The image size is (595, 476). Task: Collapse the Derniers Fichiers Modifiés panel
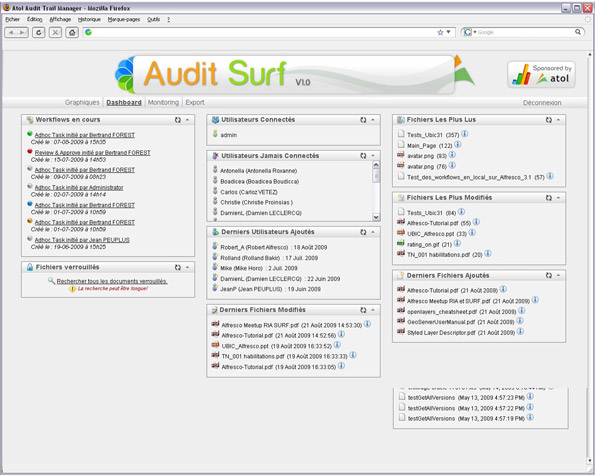coord(373,310)
